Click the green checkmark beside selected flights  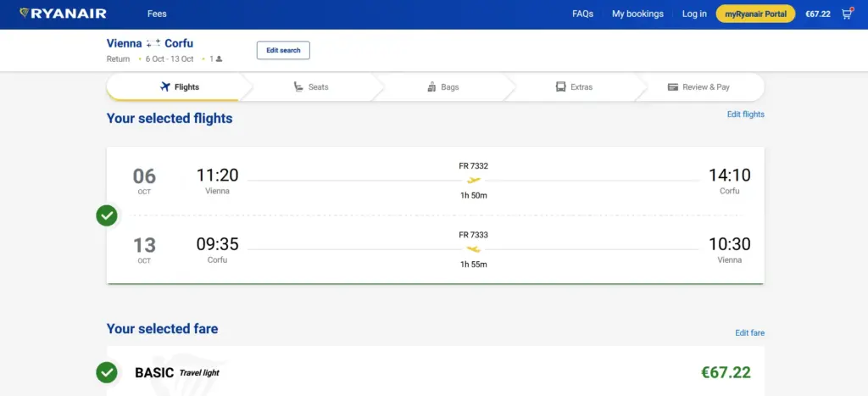click(x=107, y=215)
